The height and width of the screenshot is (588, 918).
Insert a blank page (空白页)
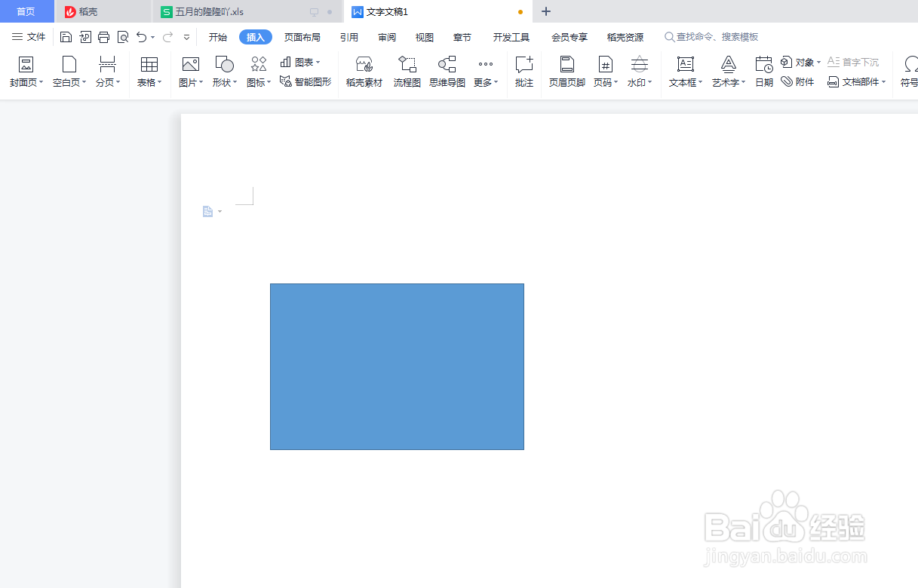[69, 72]
